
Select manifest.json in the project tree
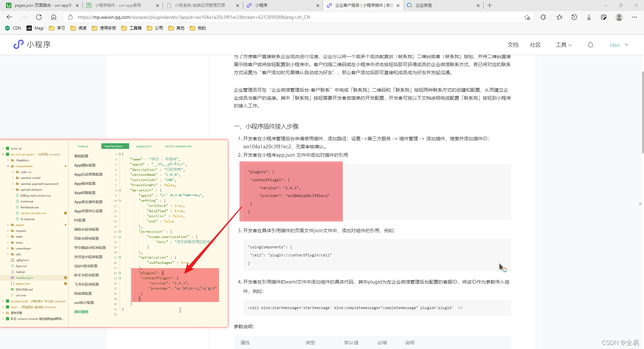(x=24, y=278)
